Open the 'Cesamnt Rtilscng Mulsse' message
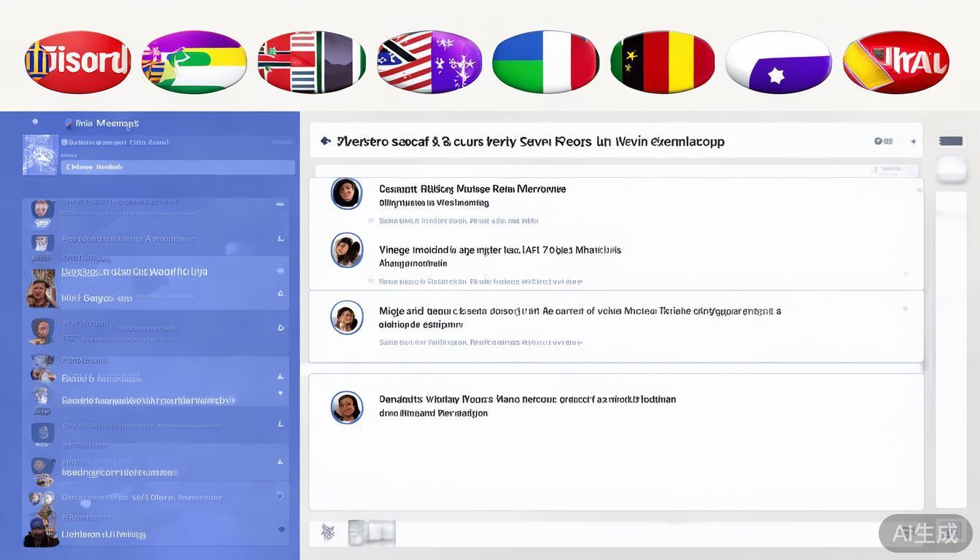The image size is (980, 560). (472, 189)
